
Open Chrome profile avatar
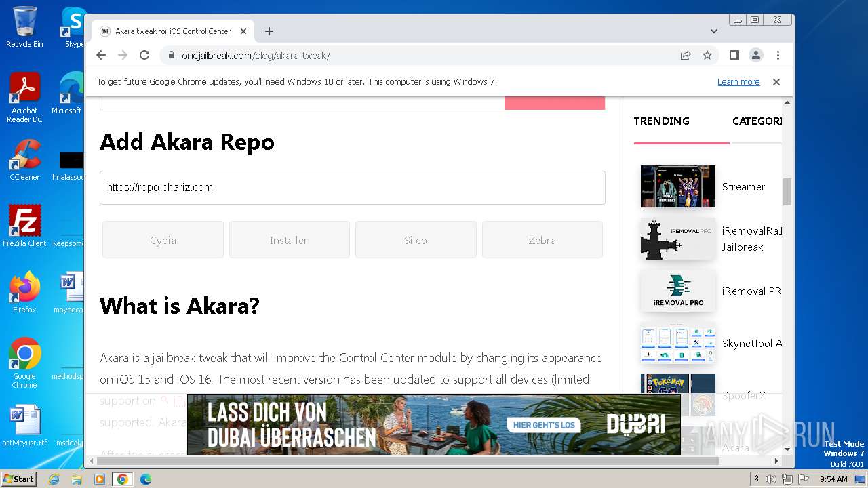(756, 55)
